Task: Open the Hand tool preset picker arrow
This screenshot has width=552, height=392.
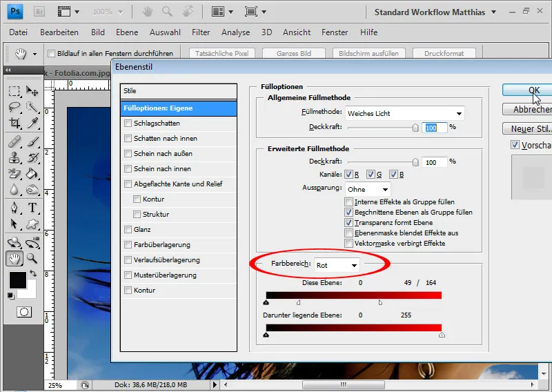Action: pyautogui.click(x=34, y=54)
